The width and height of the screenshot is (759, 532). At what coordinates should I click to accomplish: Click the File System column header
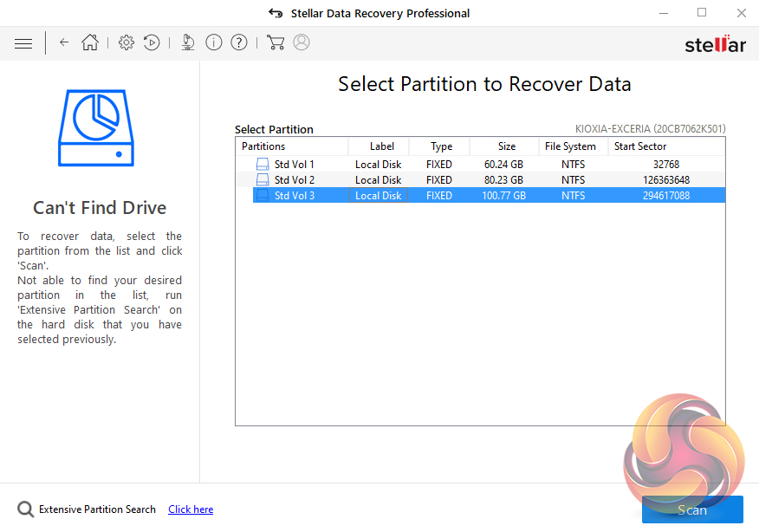coord(570,146)
